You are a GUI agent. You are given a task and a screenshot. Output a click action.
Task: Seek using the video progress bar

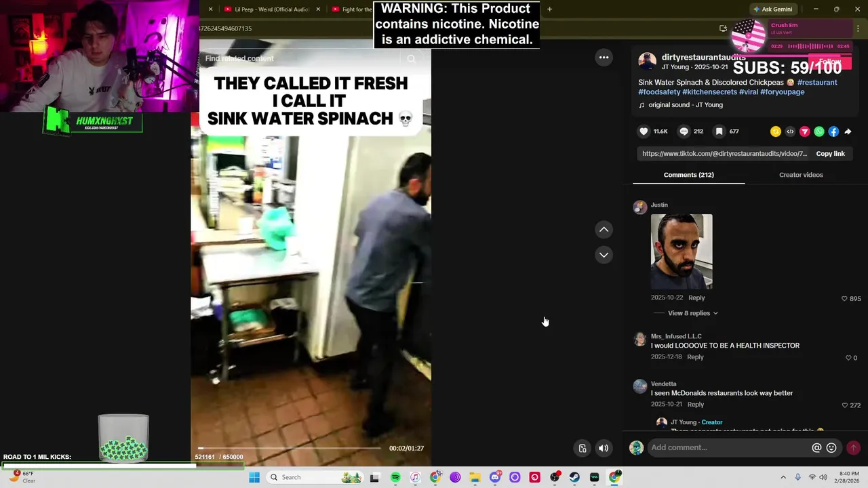click(290, 448)
